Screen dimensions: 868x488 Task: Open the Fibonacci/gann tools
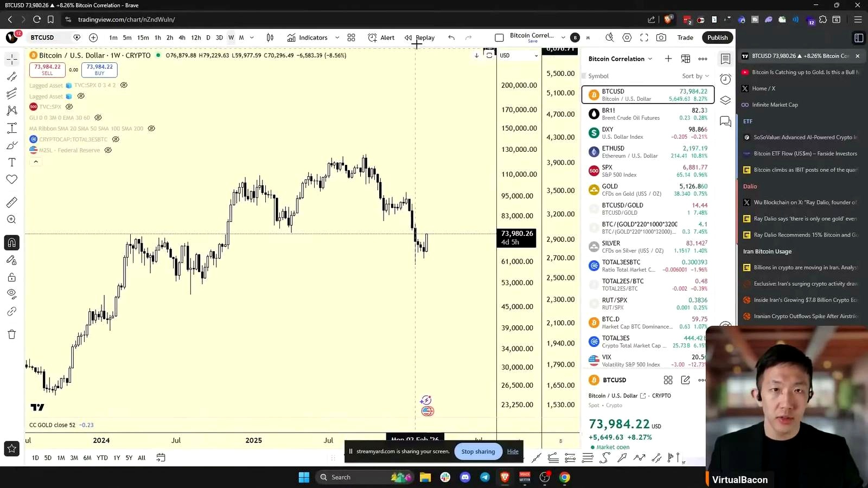pyautogui.click(x=11, y=94)
